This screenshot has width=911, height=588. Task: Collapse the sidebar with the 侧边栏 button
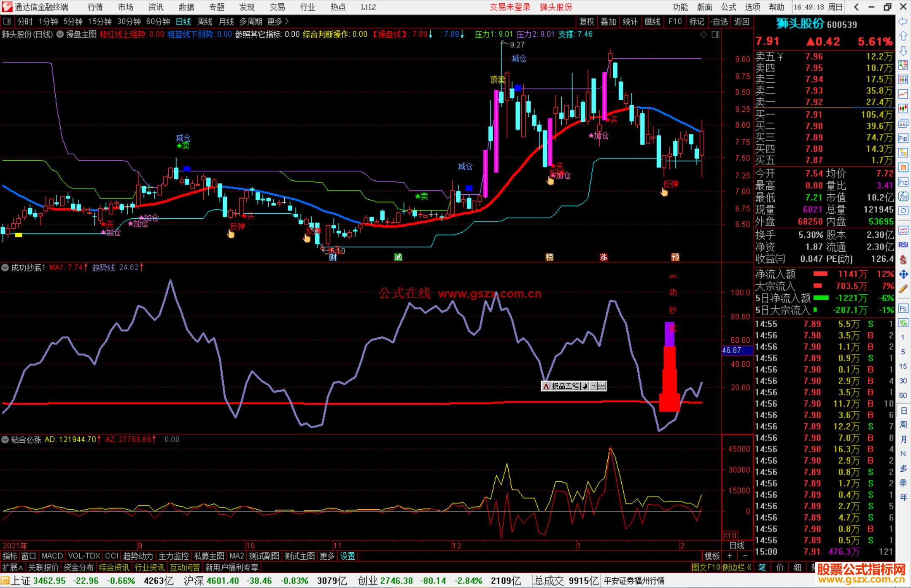[737, 567]
